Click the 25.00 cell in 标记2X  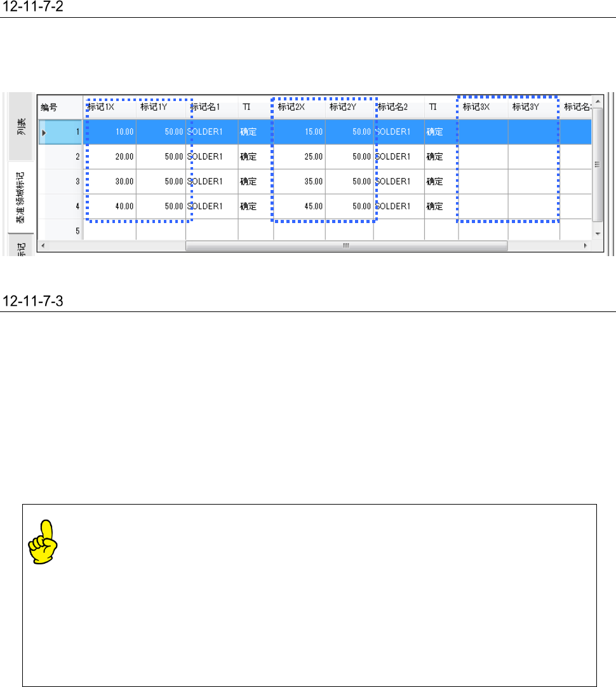[x=300, y=157]
